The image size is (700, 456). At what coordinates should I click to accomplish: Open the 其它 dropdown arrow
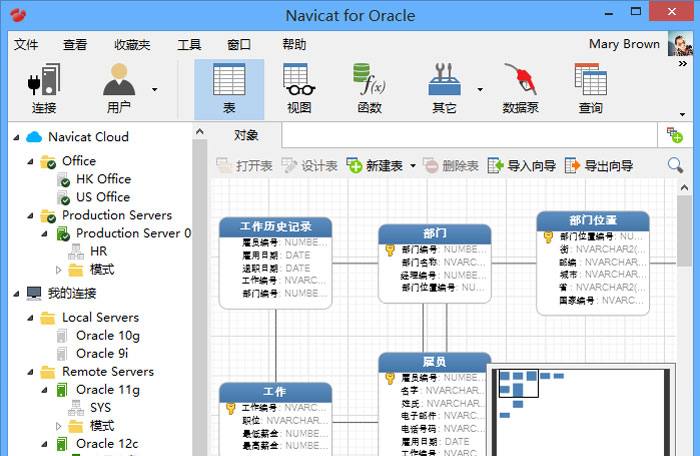coord(480,90)
